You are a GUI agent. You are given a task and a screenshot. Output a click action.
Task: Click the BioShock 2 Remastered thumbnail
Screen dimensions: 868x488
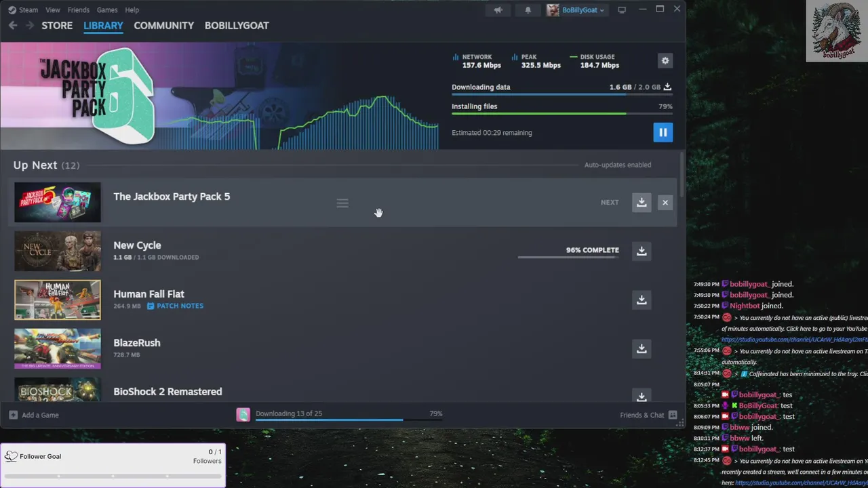point(58,390)
